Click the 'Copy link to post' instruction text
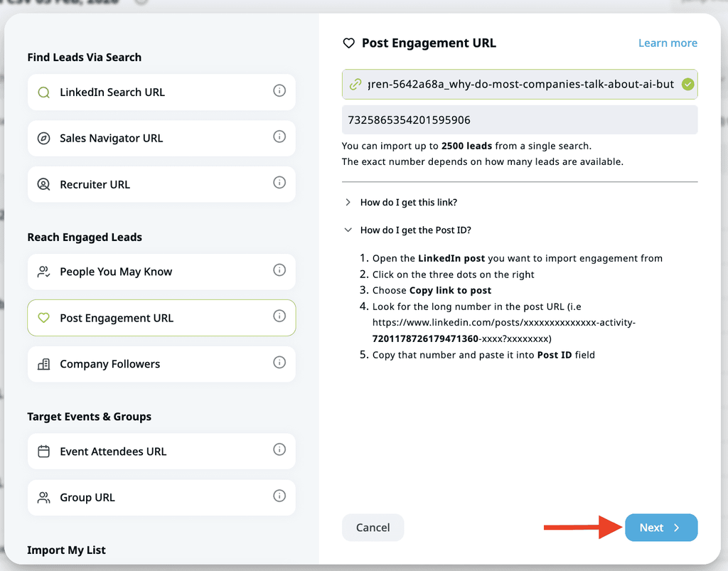Image resolution: width=728 pixels, height=571 pixels. coord(450,291)
